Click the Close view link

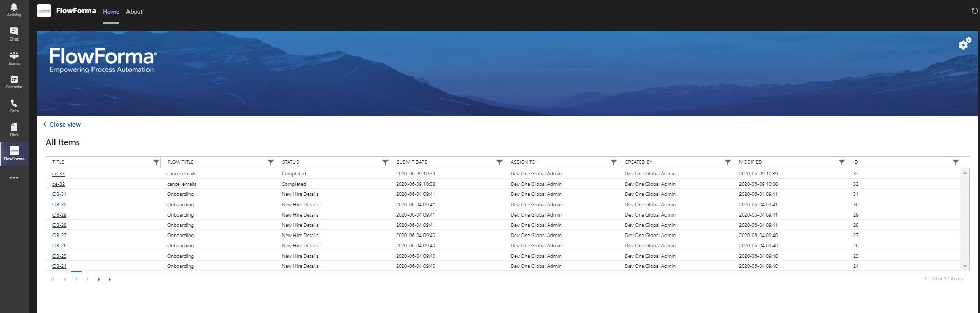(x=62, y=125)
